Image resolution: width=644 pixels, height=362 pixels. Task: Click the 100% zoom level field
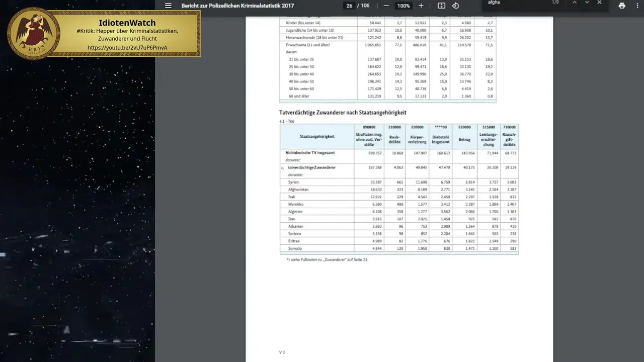(x=403, y=6)
